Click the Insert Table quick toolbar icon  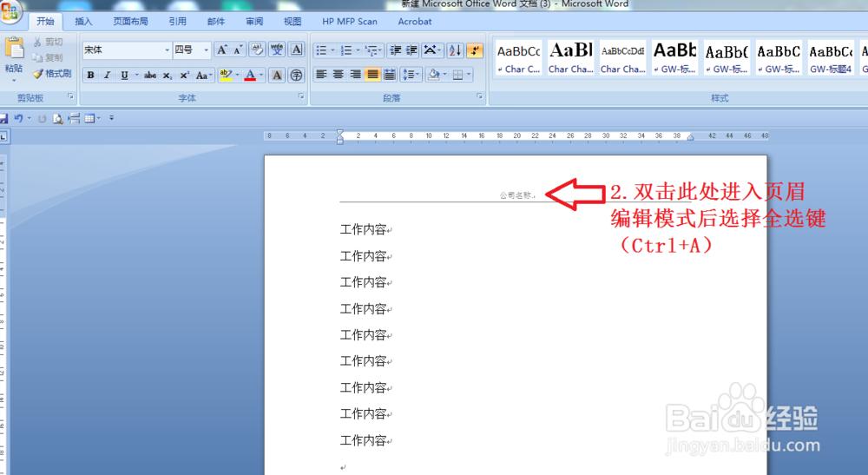(89, 118)
